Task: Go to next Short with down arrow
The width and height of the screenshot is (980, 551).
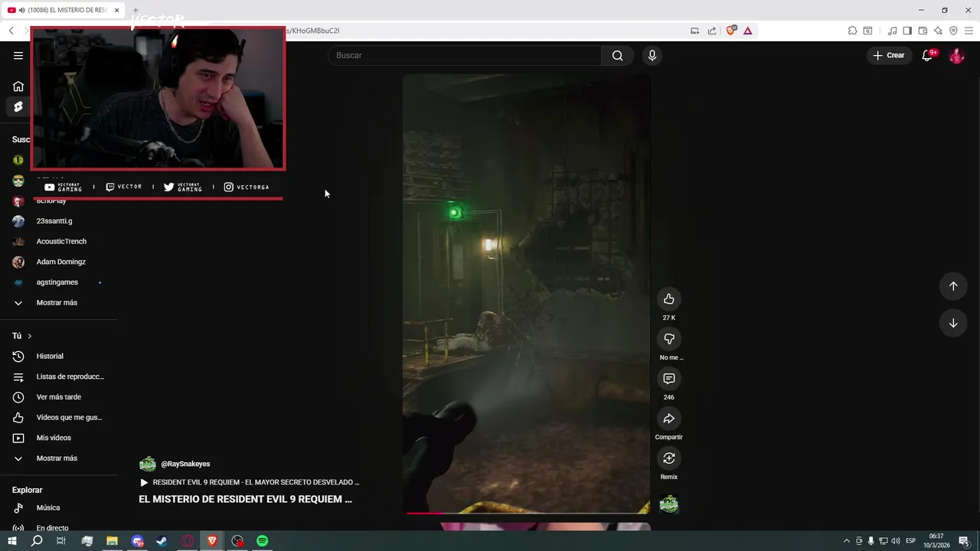Action: [x=953, y=323]
